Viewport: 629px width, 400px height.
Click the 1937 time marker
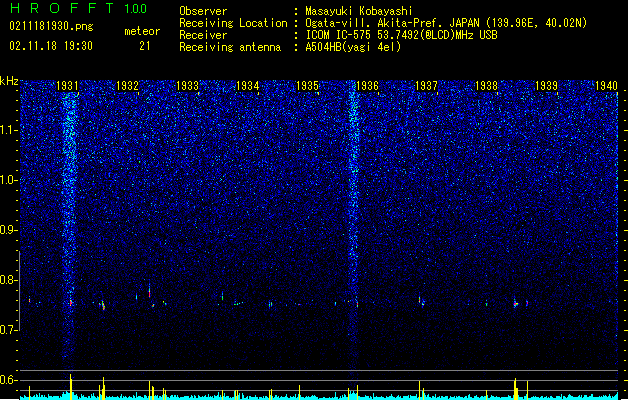point(426,85)
